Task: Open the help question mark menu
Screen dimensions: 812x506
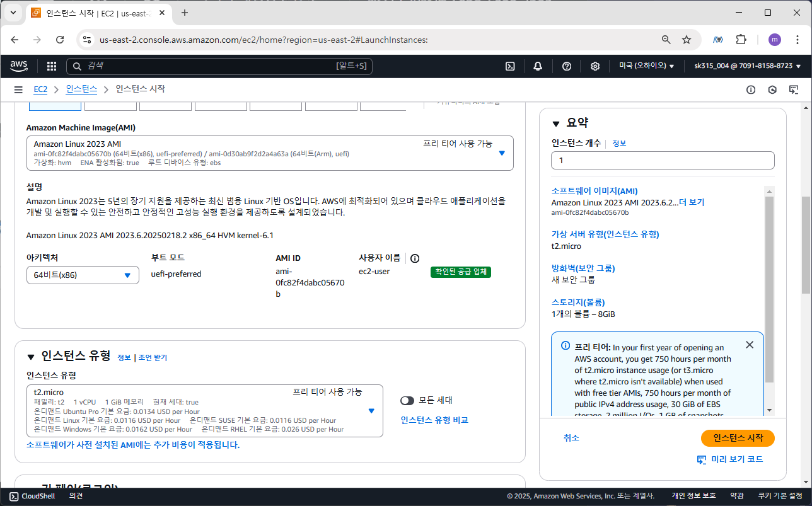Action: click(567, 66)
